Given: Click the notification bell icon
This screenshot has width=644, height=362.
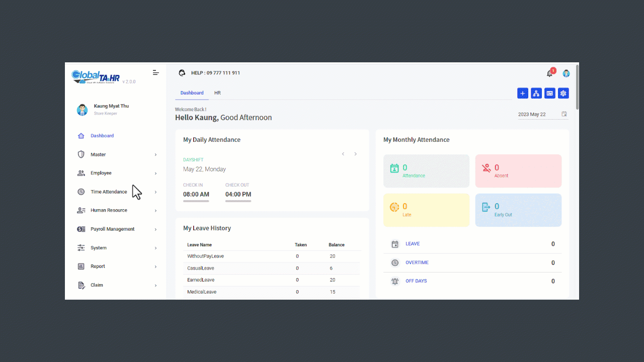Looking at the screenshot, I should [x=549, y=73].
